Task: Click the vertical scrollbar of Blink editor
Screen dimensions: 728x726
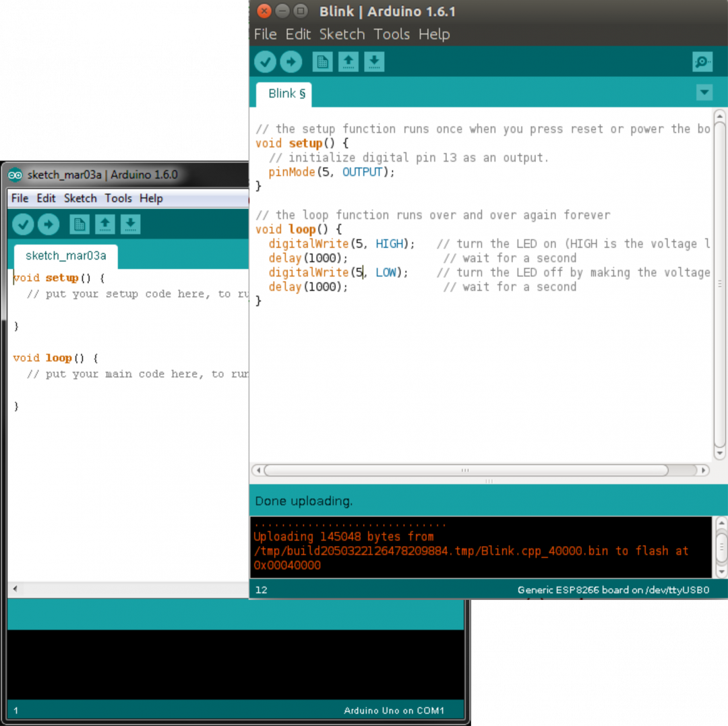Action: pos(719,283)
